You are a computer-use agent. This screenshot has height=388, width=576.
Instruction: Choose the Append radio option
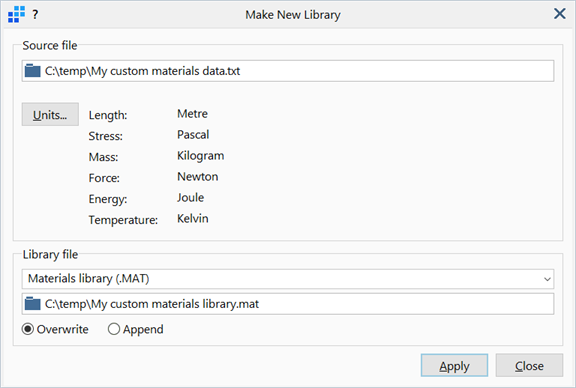click(x=136, y=329)
